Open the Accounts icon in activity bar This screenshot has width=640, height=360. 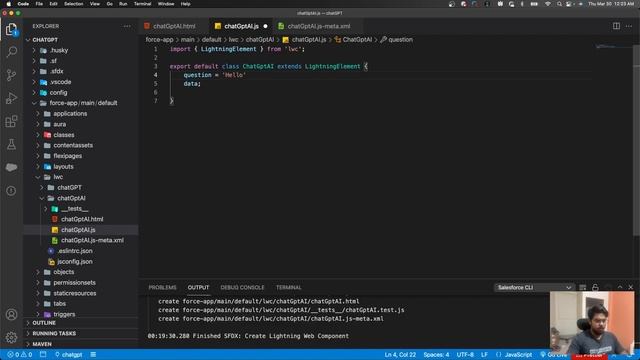coord(11,315)
